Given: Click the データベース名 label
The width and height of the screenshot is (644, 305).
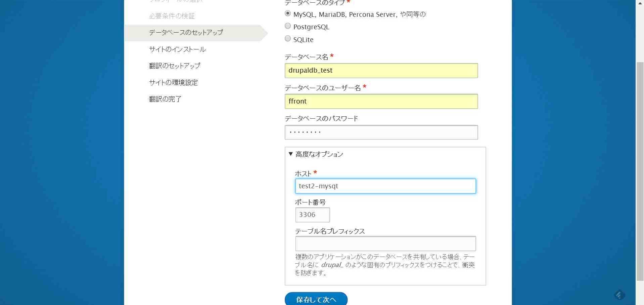Looking at the screenshot, I should [x=306, y=57].
